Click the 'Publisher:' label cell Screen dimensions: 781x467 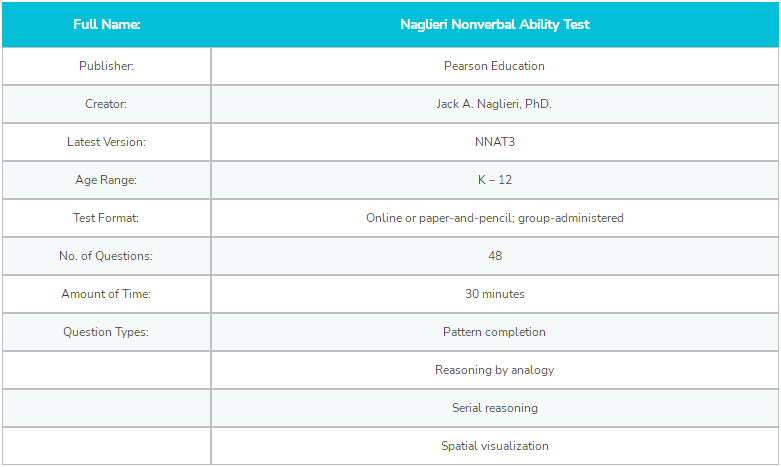coord(107,66)
